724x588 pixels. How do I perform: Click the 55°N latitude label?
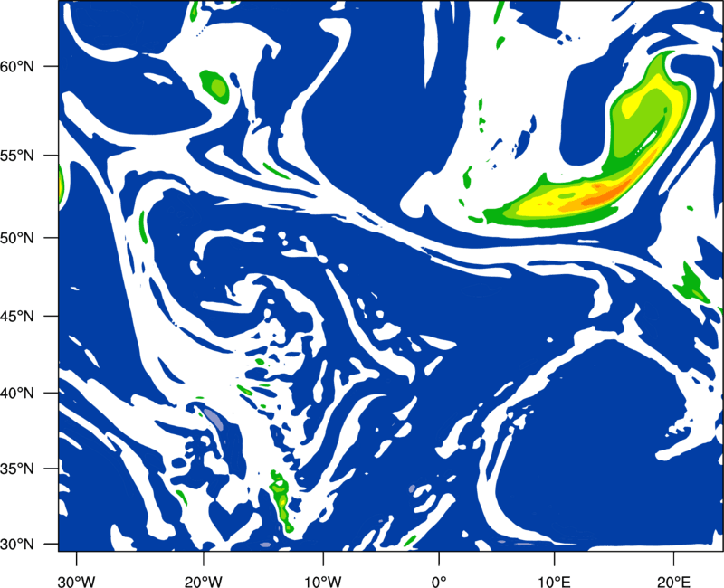(17, 156)
